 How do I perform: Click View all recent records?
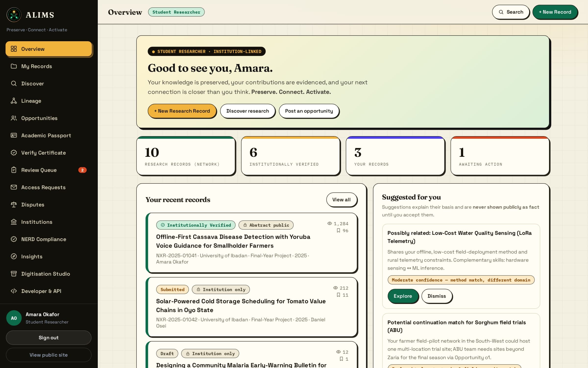[342, 200]
